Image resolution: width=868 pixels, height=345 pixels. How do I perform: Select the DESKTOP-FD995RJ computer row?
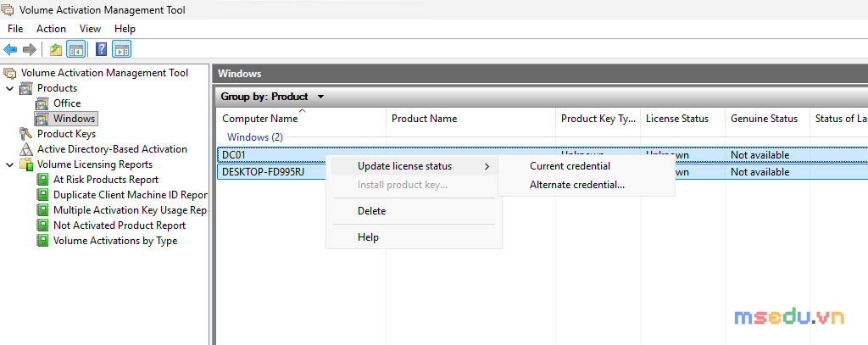[x=542, y=172]
